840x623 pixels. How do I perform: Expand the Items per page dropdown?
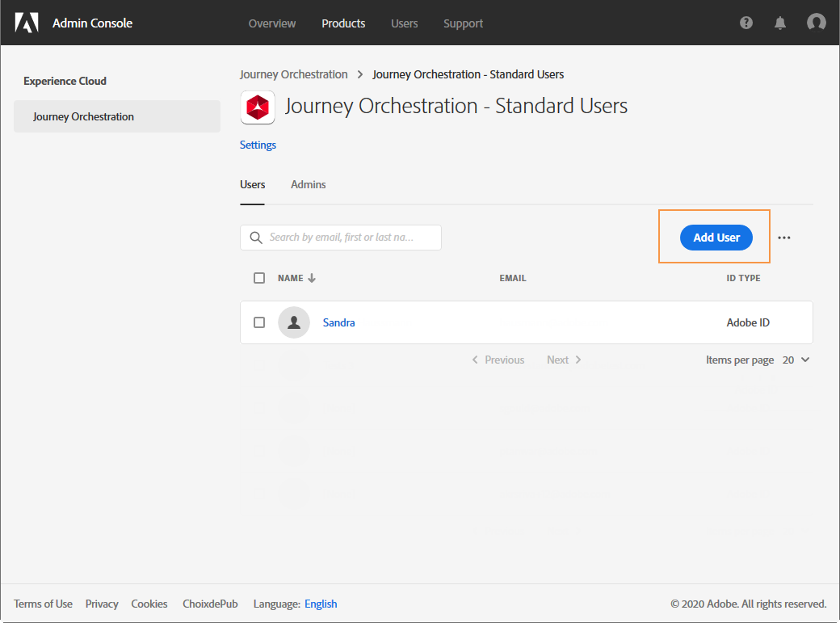click(796, 360)
